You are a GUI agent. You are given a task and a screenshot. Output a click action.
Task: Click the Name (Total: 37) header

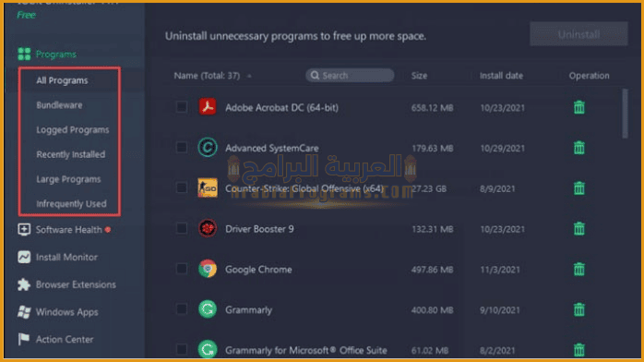[x=207, y=76]
